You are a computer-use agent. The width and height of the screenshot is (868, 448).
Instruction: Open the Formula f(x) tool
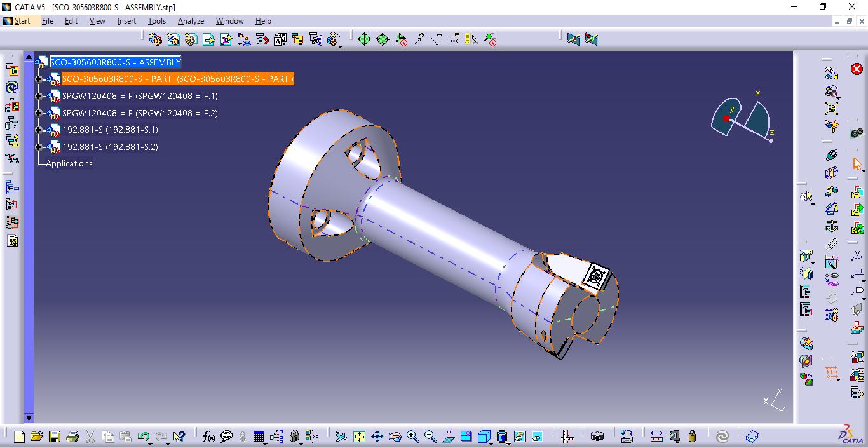tap(209, 437)
